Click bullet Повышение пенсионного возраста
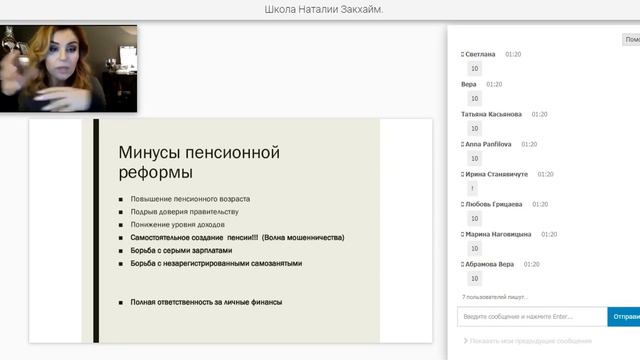The image size is (640, 360). coord(190,199)
